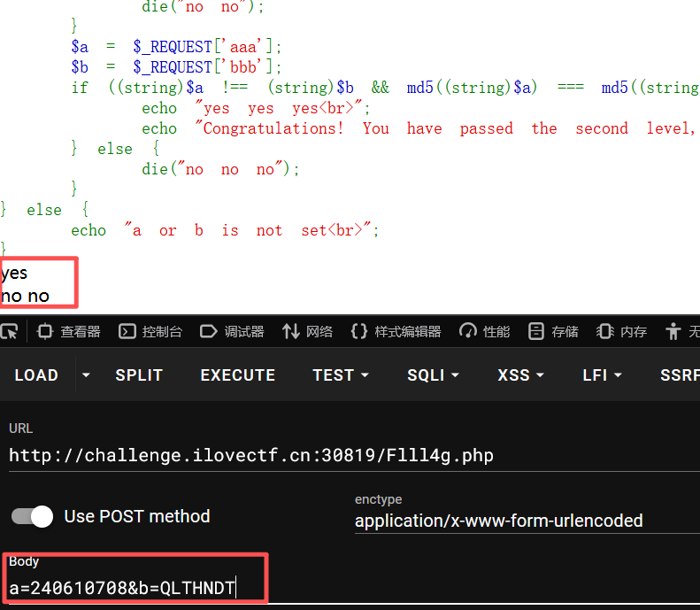Click the EXECUTE button
This screenshot has width=700, height=610.
(238, 375)
